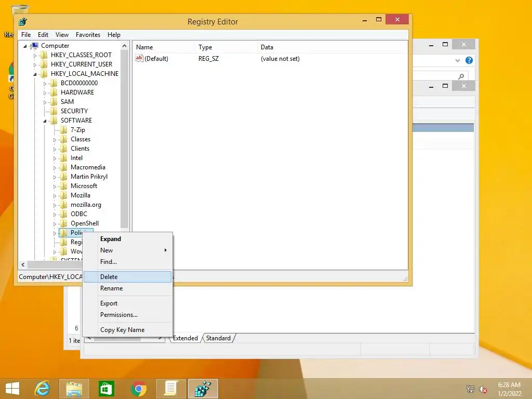The height and width of the screenshot is (399, 532).
Task: Click Copy Key Name in the context menu
Action: 128,330
